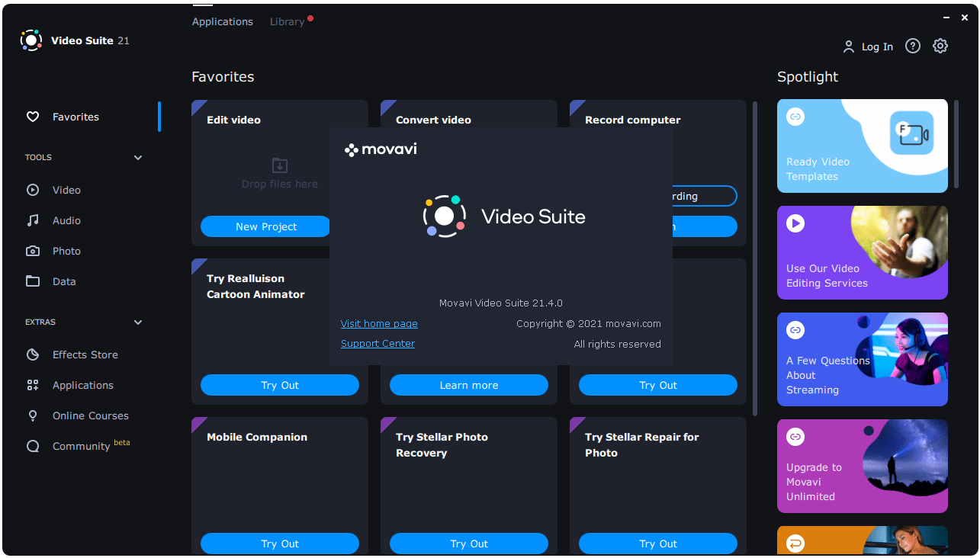This screenshot has height=558, width=980.
Task: Open the Data folder icon in the sidebar
Action: (33, 281)
